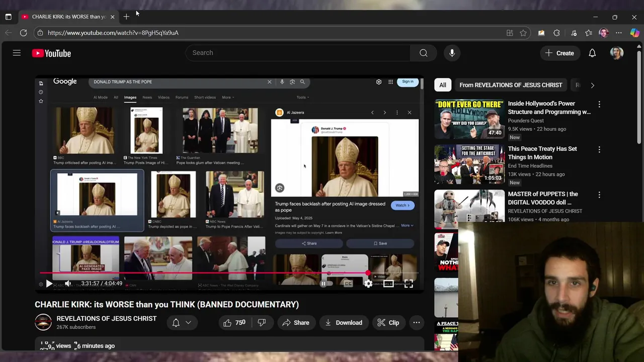
Task: Click the app install icon in address bar
Action: [x=510, y=33]
